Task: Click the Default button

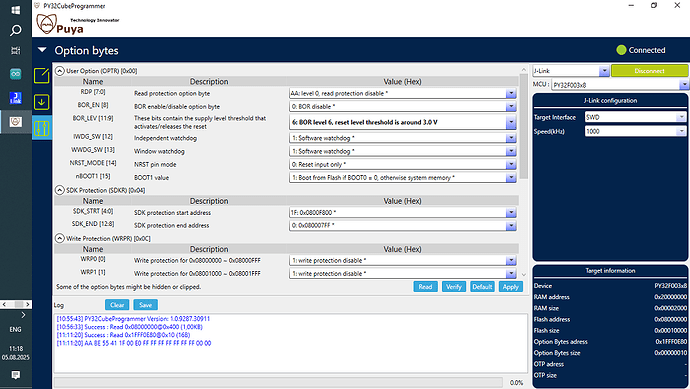Action: click(482, 287)
